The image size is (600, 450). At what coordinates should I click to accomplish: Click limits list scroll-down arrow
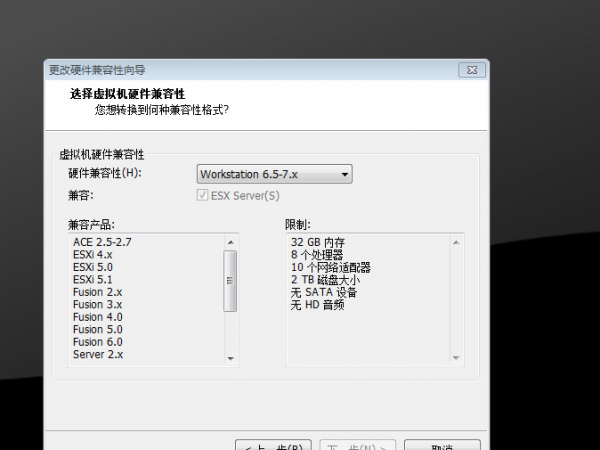[x=458, y=358]
